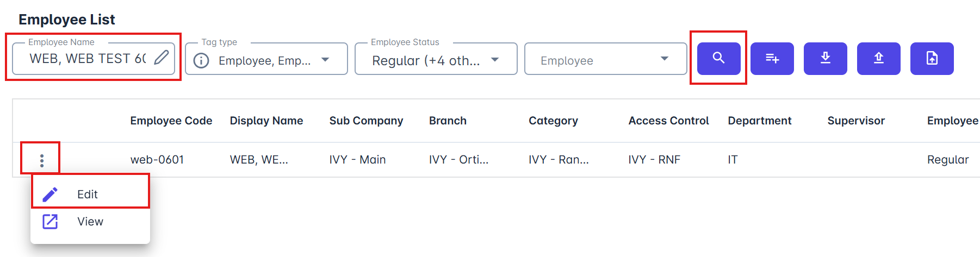Open the Employee Status dropdown
Image resolution: width=980 pixels, height=257 pixels.
click(495, 60)
